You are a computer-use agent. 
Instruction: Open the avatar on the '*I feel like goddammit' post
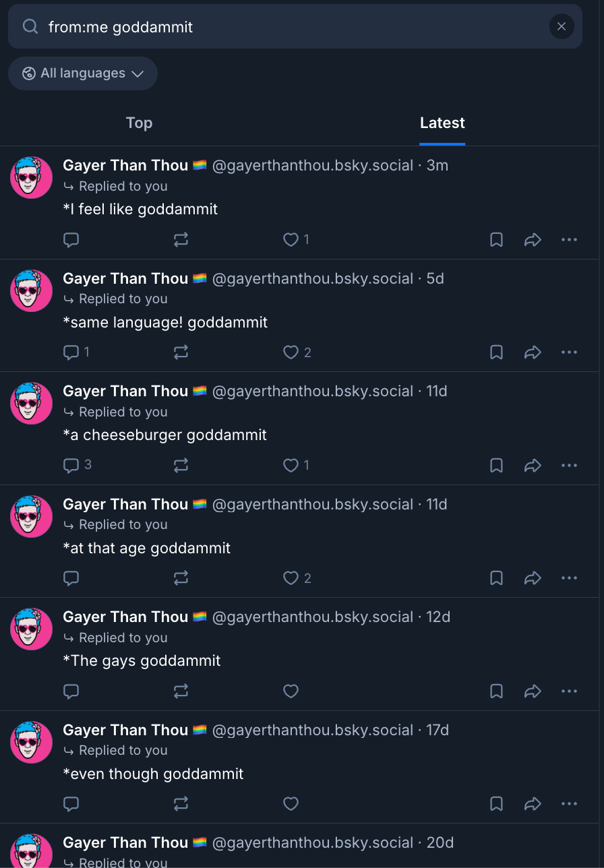[x=32, y=178]
